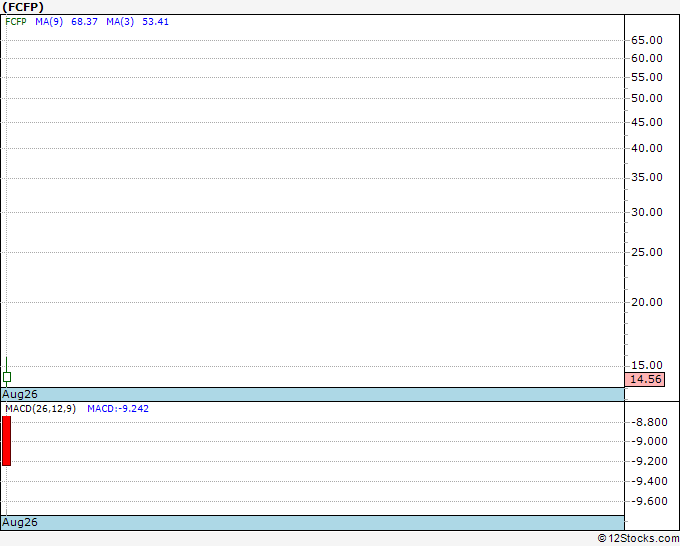Viewport: 680px width, 546px height.
Task: Click the 25.00 price axis label
Action: pos(647,252)
